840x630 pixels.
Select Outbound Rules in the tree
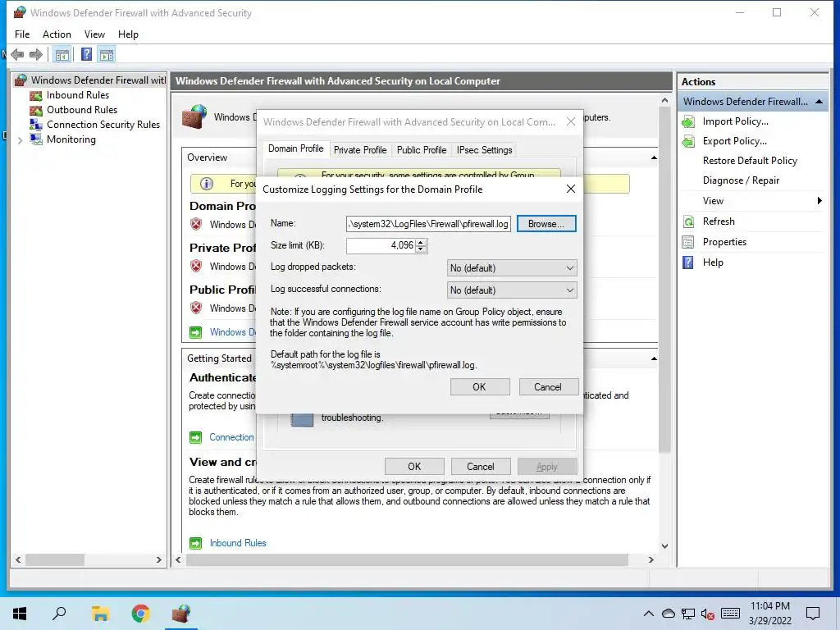coord(82,110)
